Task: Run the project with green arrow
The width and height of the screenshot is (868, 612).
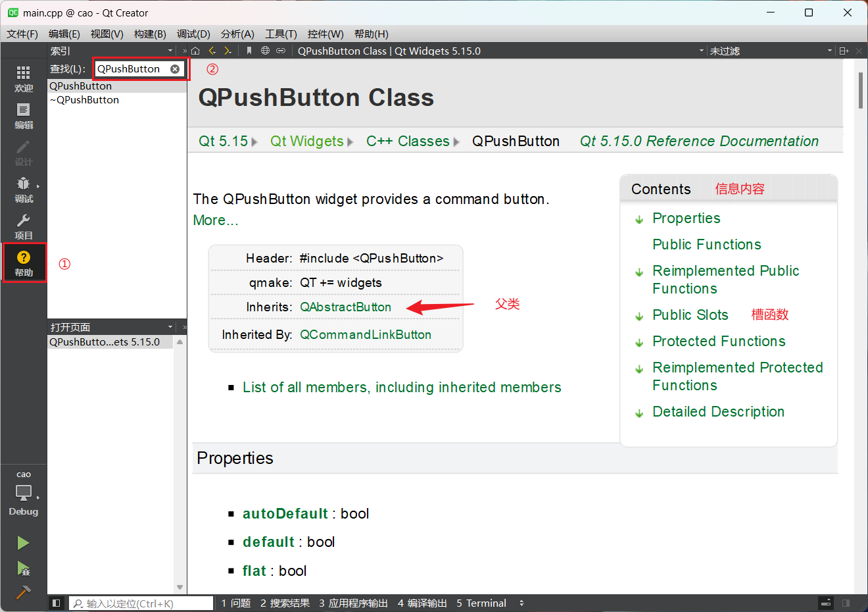Action: (23, 543)
